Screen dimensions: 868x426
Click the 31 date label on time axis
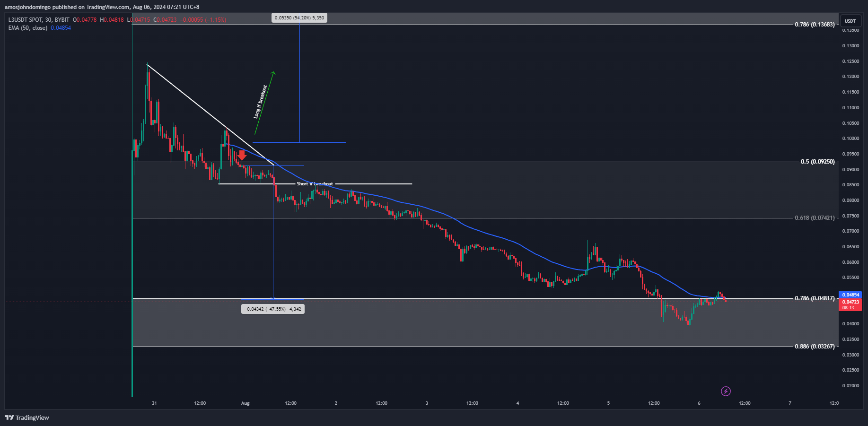pyautogui.click(x=154, y=403)
